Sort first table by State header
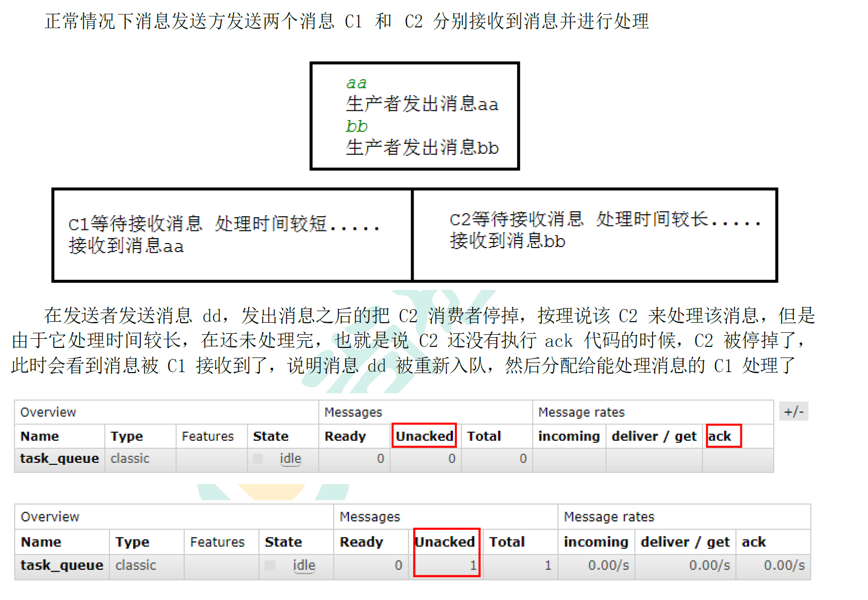 pyautogui.click(x=270, y=436)
